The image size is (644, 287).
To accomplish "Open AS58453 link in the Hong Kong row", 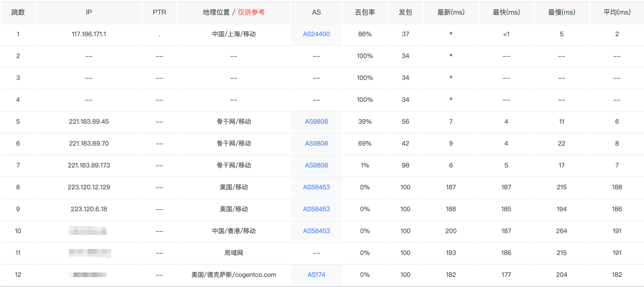I will pos(316,231).
